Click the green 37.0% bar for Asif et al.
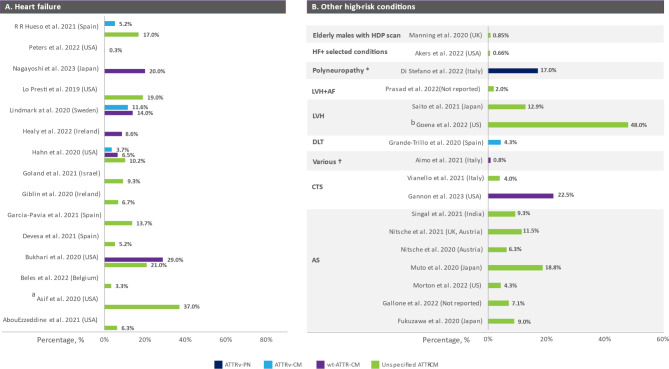The image size is (669, 369). pyautogui.click(x=142, y=307)
